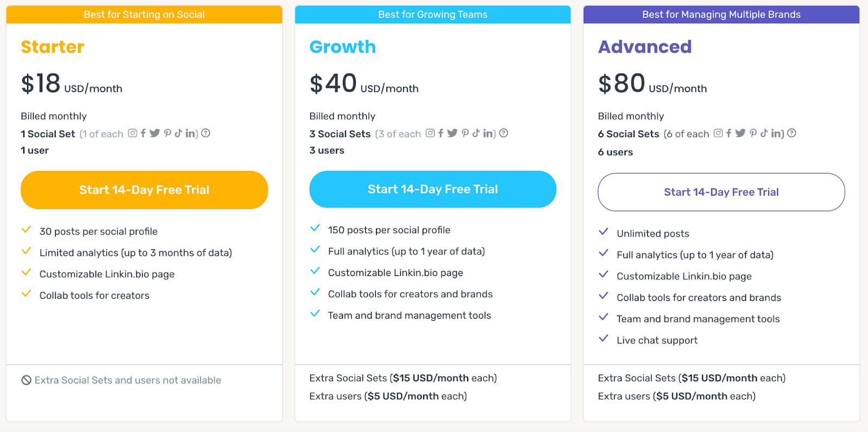The image size is (868, 432).
Task: Click the checkmark next to 30 posts per social profile
Action: 26,229
